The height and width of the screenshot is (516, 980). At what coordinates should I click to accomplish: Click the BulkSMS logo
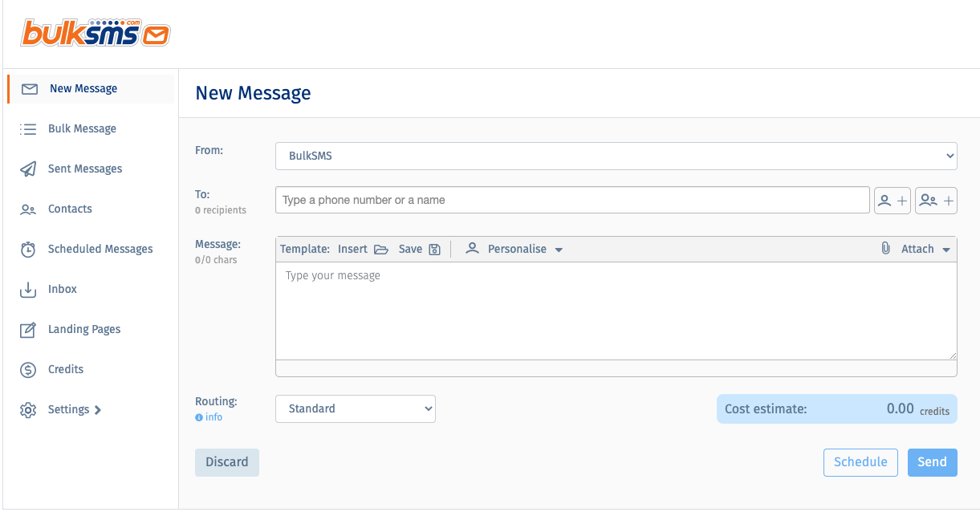[96, 33]
